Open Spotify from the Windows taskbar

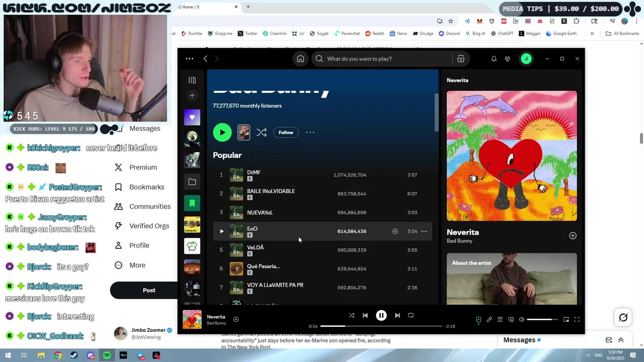pyautogui.click(x=107, y=355)
